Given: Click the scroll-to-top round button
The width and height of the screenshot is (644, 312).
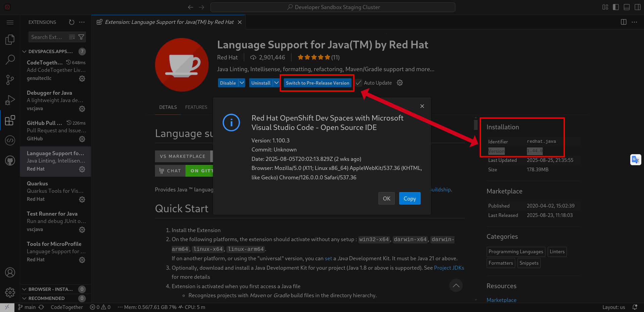Looking at the screenshot, I should (x=456, y=285).
